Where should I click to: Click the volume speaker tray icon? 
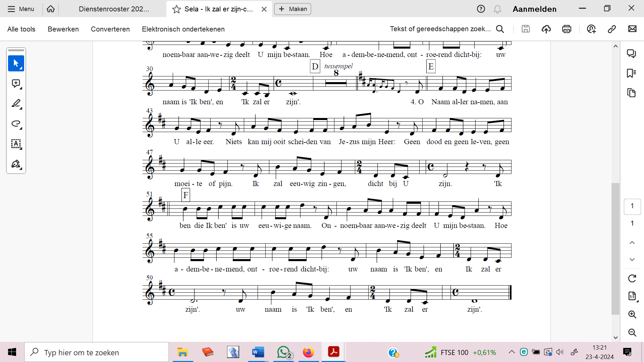[x=560, y=352]
